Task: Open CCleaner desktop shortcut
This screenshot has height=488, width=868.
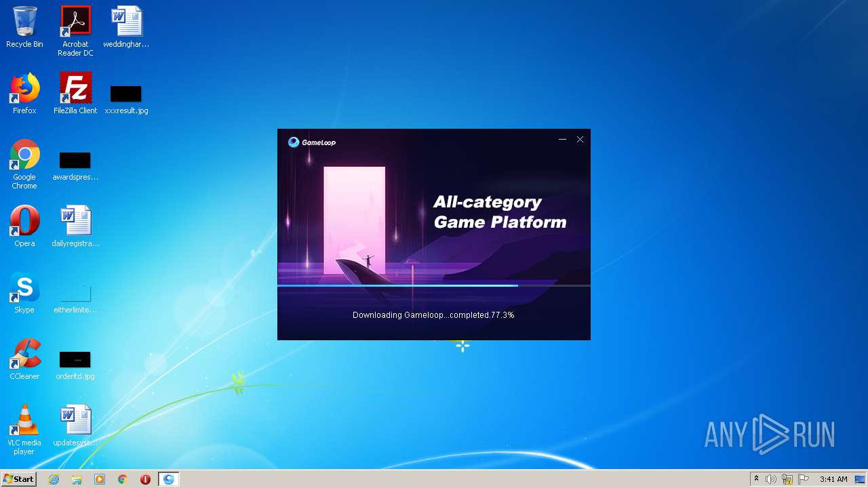Action: (x=24, y=359)
